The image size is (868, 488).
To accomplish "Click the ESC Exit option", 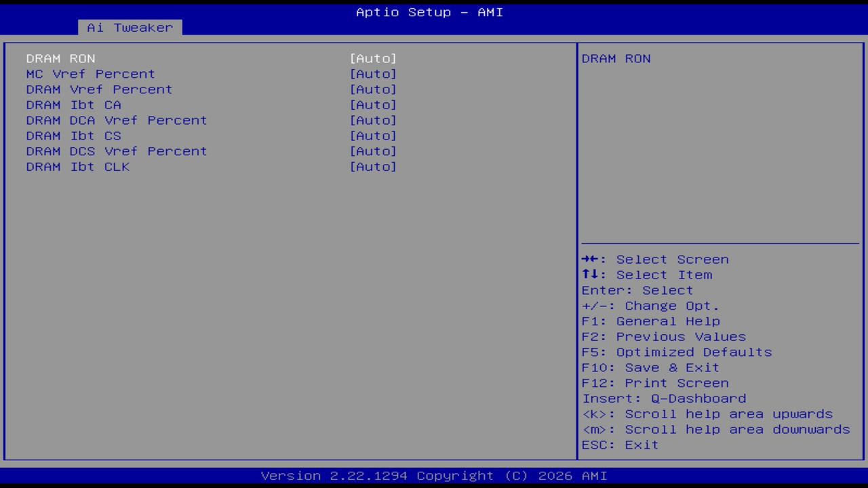I will (x=619, y=445).
